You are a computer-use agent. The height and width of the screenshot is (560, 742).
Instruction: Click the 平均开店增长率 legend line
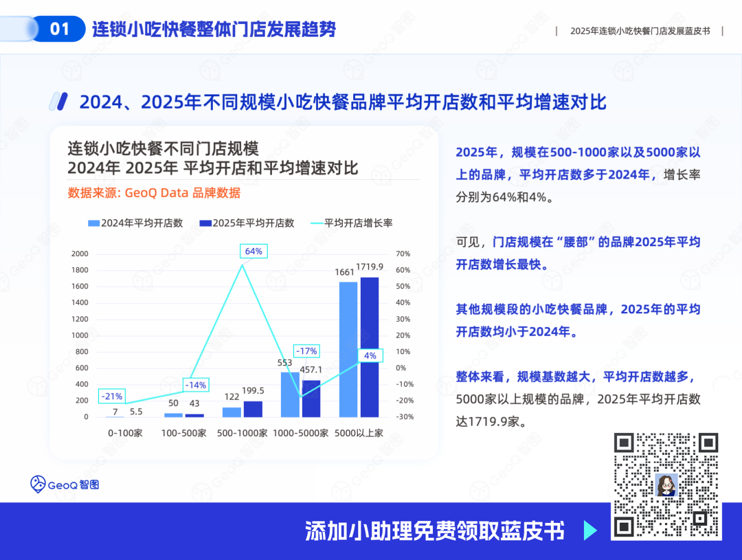click(317, 223)
